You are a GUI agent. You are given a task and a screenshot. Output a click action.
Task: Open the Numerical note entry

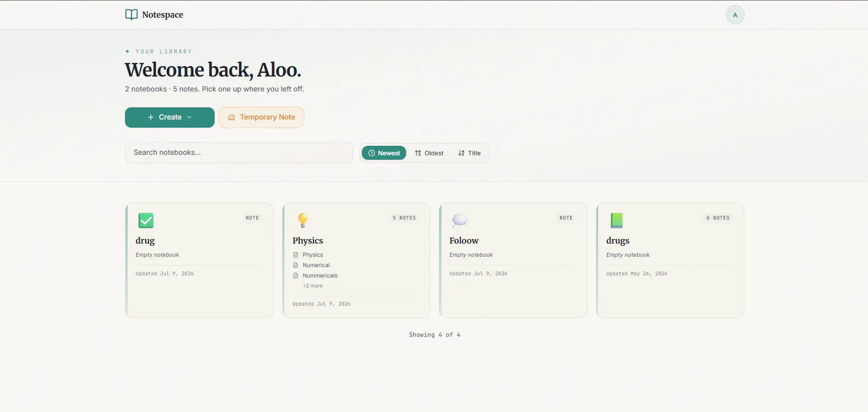pyautogui.click(x=316, y=265)
